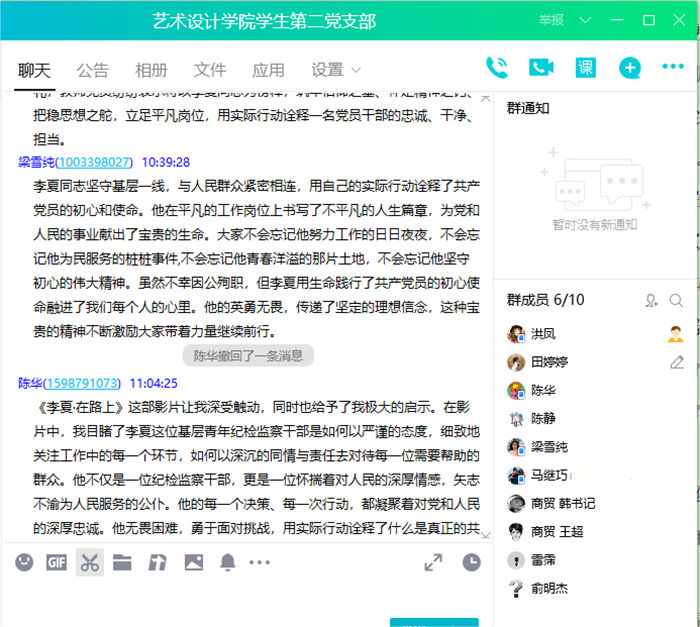Viewport: 700px width, 627px height.
Task: Open the 公告 tab
Action: coord(92,70)
